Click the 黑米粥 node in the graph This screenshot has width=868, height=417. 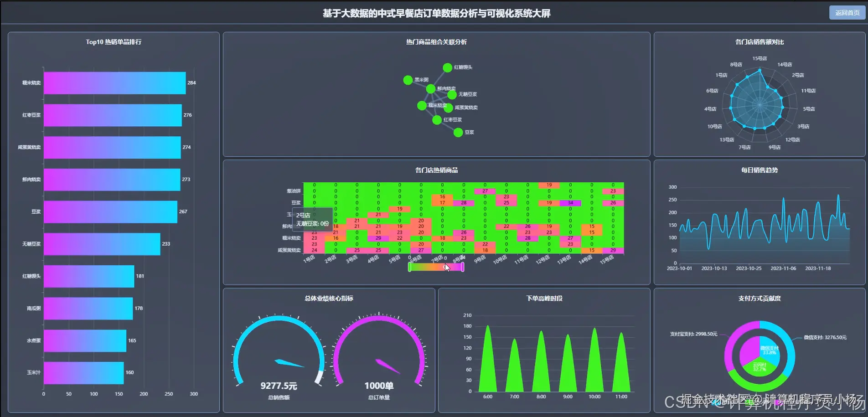pyautogui.click(x=408, y=80)
